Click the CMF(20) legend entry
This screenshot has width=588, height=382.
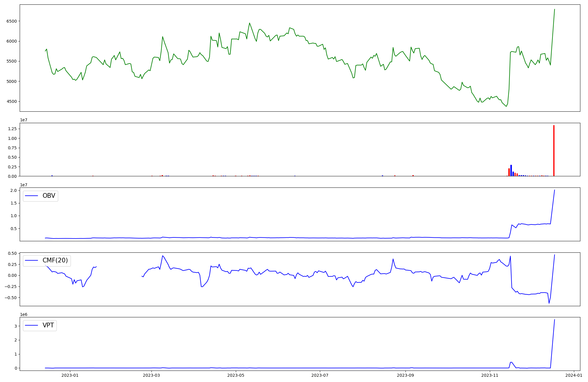pos(55,260)
